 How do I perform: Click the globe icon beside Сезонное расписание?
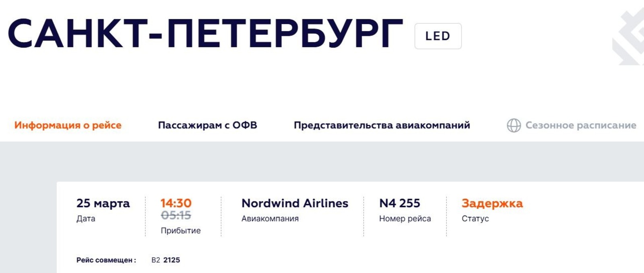click(514, 126)
